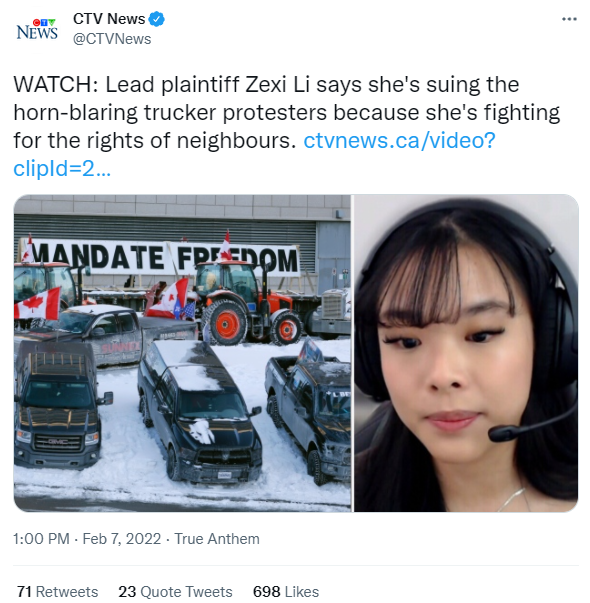View the 698 Likes list
The height and width of the screenshot is (603, 590).
(286, 591)
